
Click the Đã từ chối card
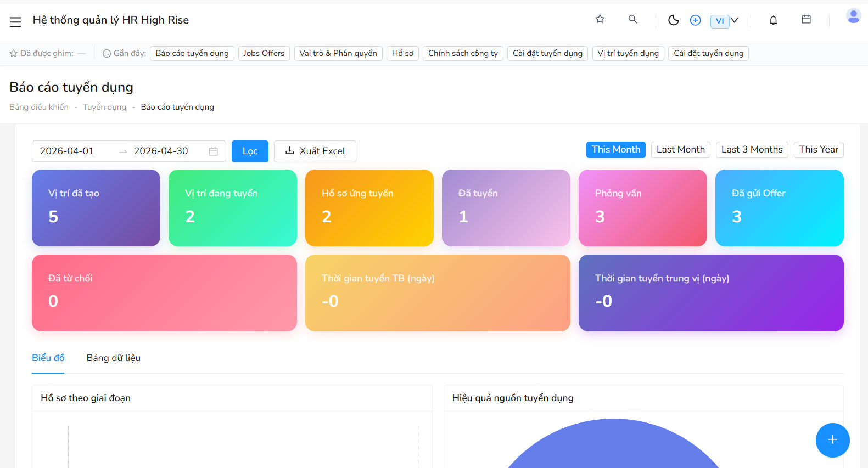[164, 293]
